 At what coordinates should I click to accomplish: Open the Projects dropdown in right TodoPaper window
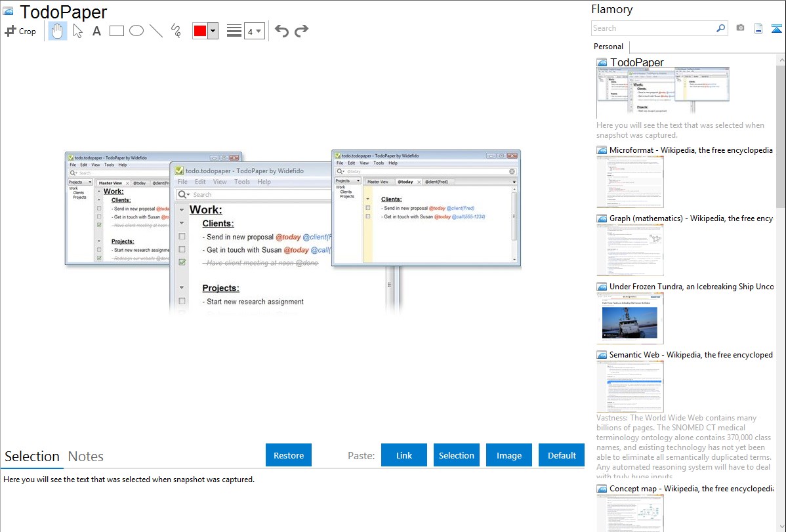[348, 180]
